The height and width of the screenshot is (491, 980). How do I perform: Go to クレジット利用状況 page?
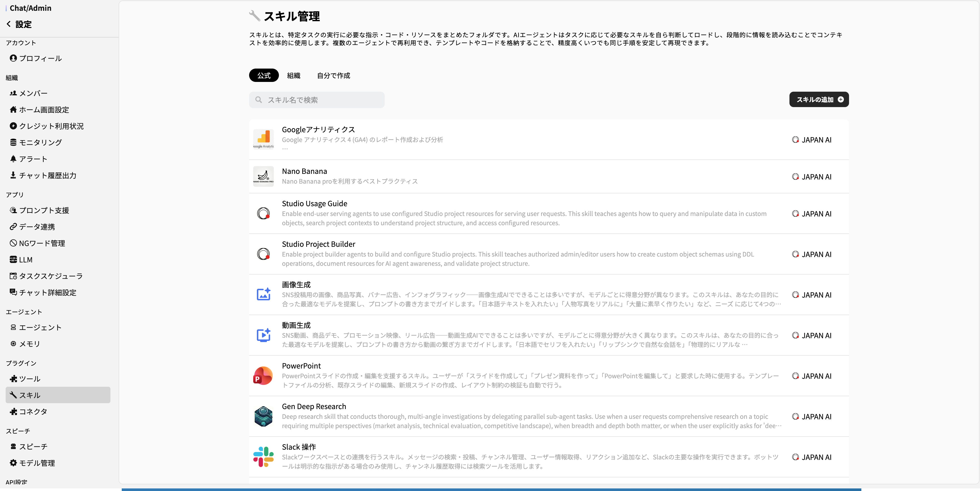coord(51,126)
